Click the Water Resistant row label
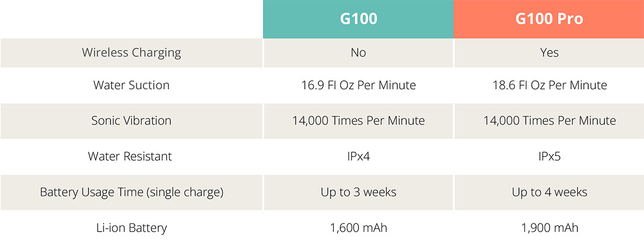Image resolution: width=644 pixels, height=247 pixels. pos(131,156)
